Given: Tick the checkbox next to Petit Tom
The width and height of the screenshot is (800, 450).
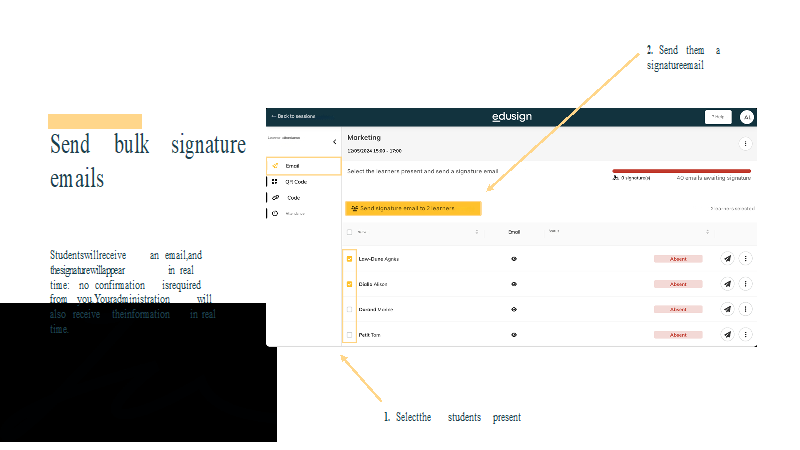Looking at the screenshot, I should [349, 334].
